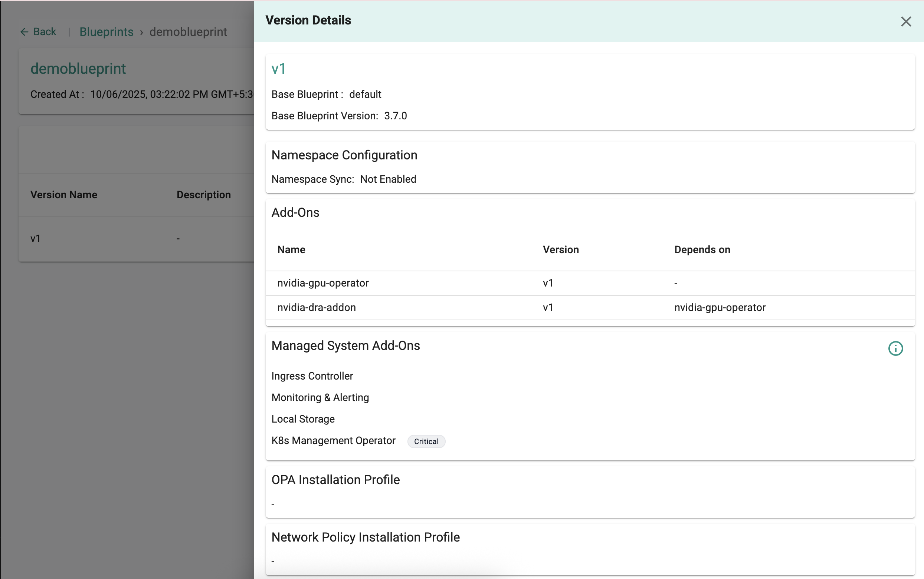The width and height of the screenshot is (924, 579).
Task: Select the nvidia-dra-addon row
Action: click(x=316, y=308)
